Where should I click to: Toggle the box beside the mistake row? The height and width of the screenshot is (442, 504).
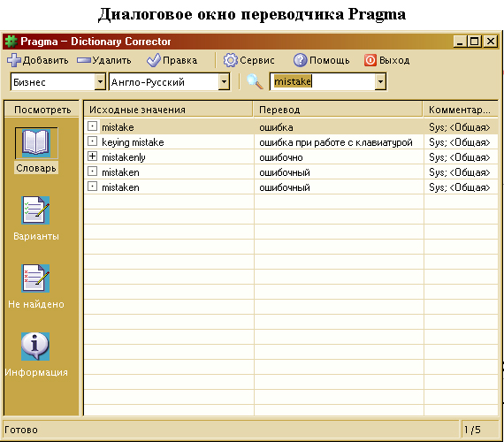tap(92, 126)
